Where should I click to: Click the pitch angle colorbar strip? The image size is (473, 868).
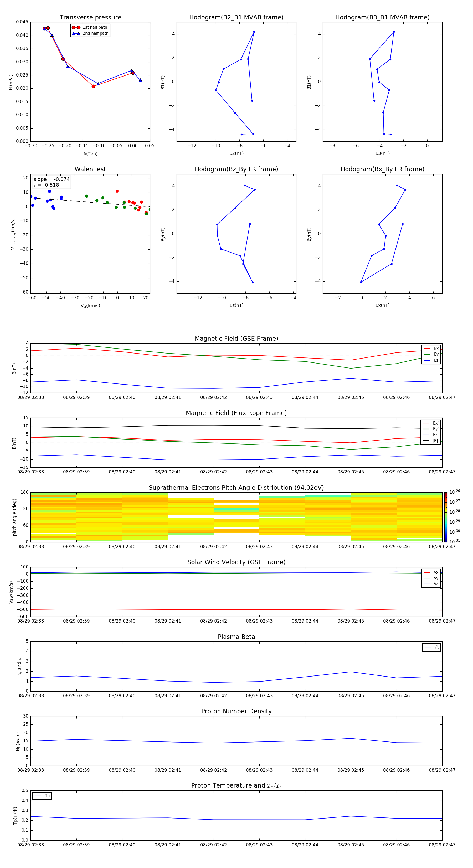point(446,517)
